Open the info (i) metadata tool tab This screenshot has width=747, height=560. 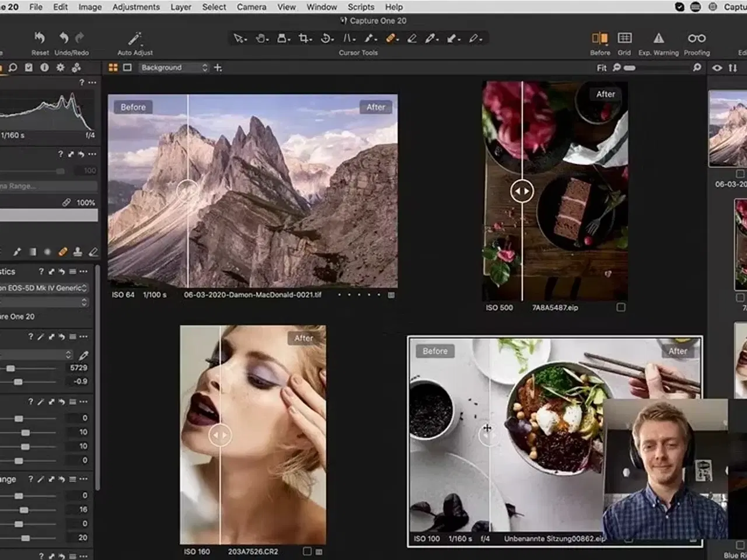click(44, 68)
